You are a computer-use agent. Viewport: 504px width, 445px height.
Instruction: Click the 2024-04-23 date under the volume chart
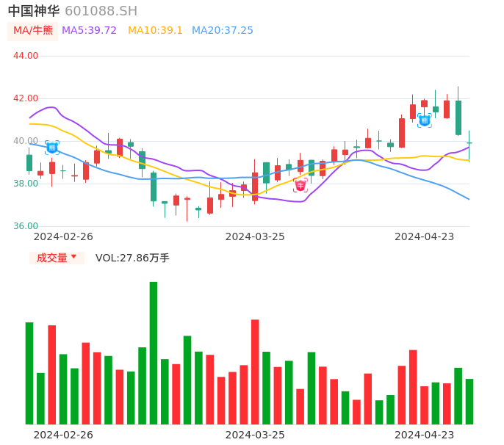coord(425,435)
